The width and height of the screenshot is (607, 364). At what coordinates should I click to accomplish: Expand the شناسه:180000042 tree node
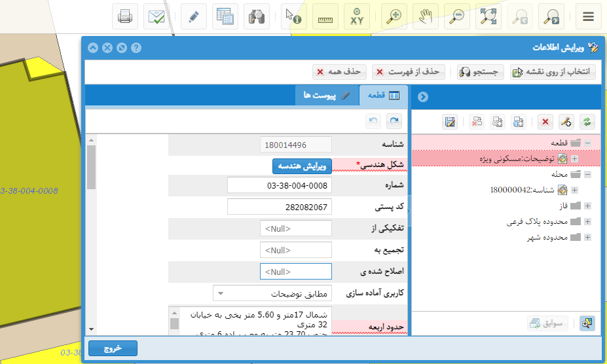[x=574, y=190]
